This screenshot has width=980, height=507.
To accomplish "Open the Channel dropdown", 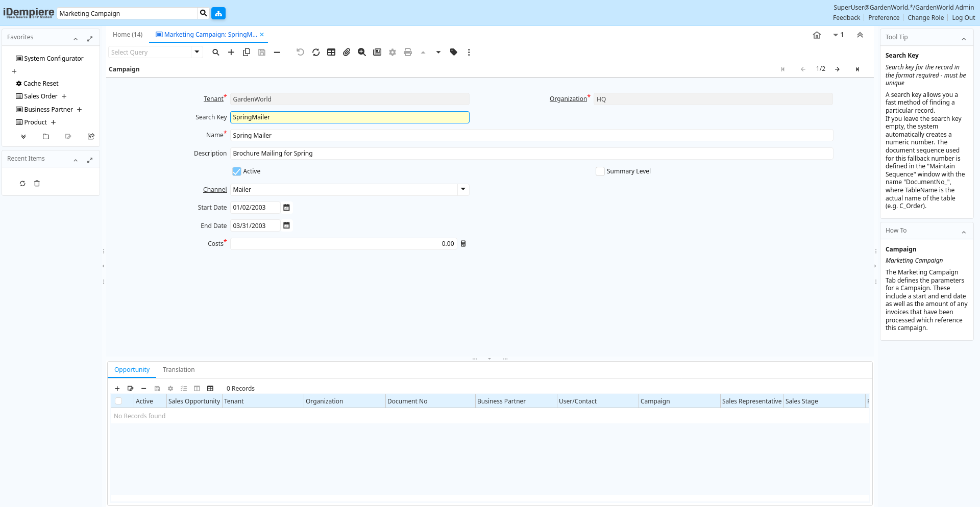I will click(463, 189).
